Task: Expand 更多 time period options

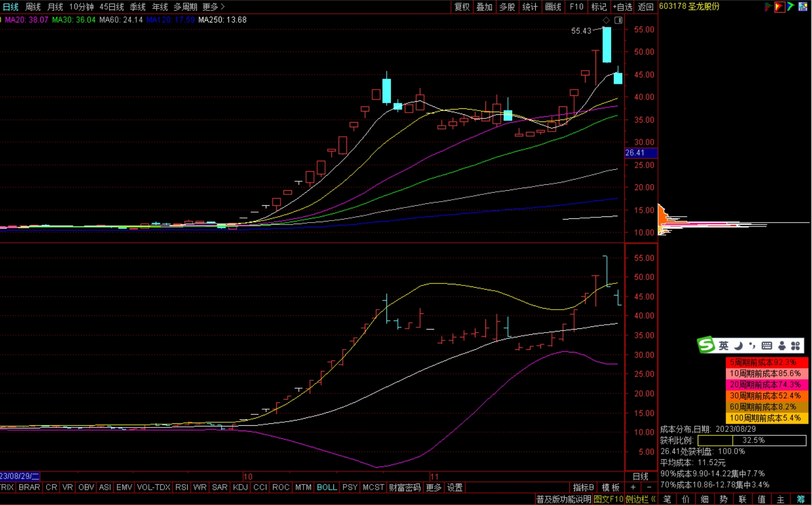Action: (x=213, y=7)
